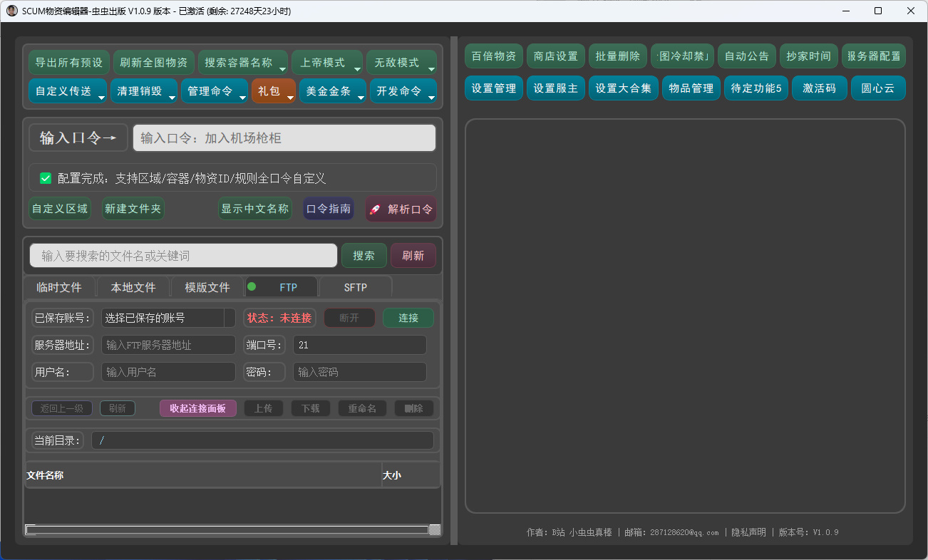This screenshot has height=560, width=928.
Task: Click the 解析口令 rocket button
Action: click(x=401, y=209)
